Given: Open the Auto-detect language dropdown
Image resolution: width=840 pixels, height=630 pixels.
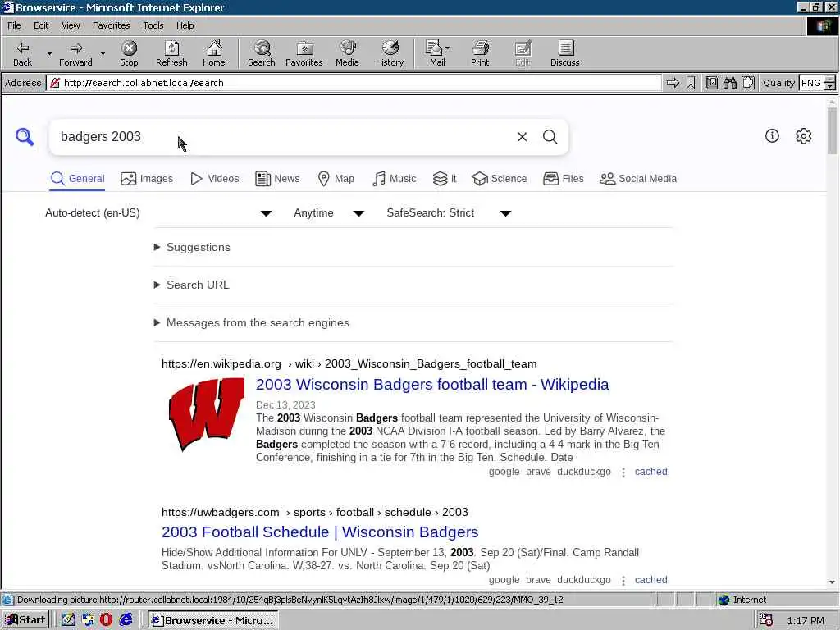Looking at the screenshot, I should click(x=158, y=212).
